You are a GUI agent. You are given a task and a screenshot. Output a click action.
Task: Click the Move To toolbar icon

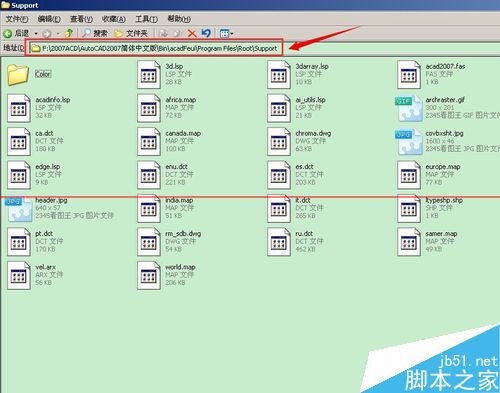(163, 33)
